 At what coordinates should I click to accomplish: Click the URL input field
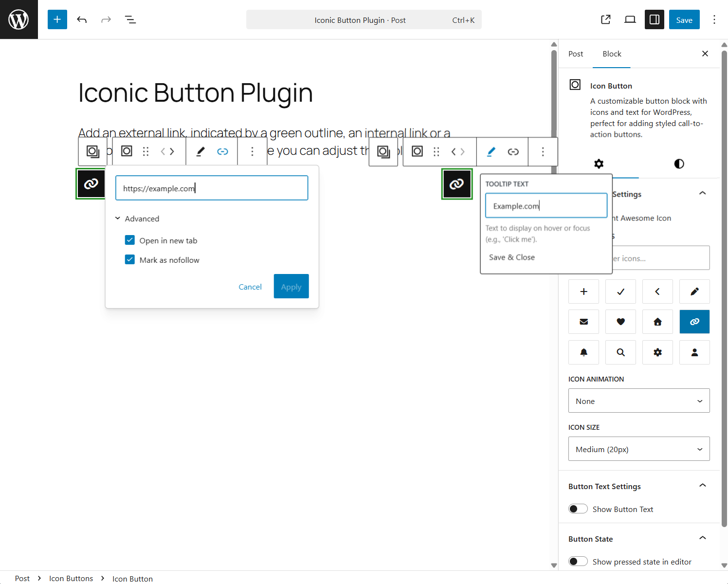(212, 188)
